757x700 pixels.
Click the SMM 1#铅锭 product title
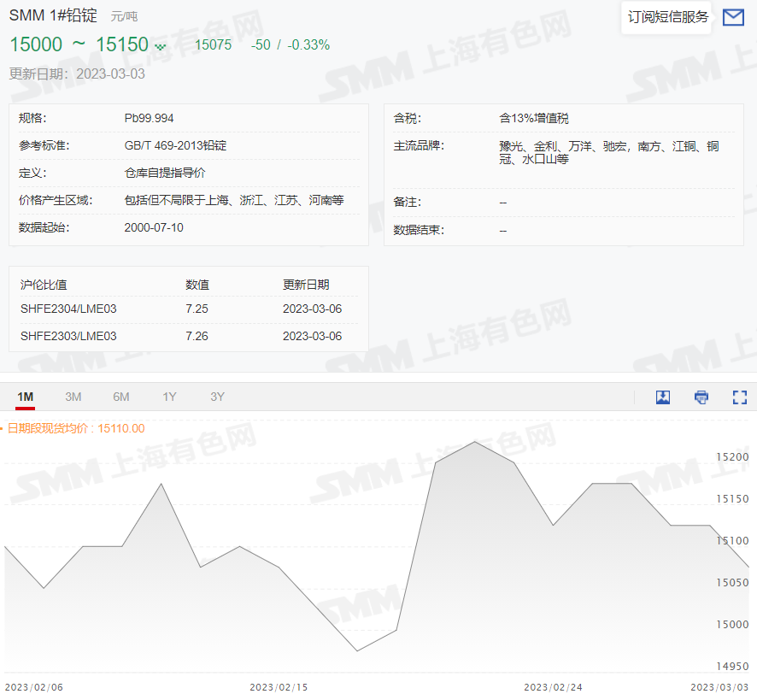point(51,15)
